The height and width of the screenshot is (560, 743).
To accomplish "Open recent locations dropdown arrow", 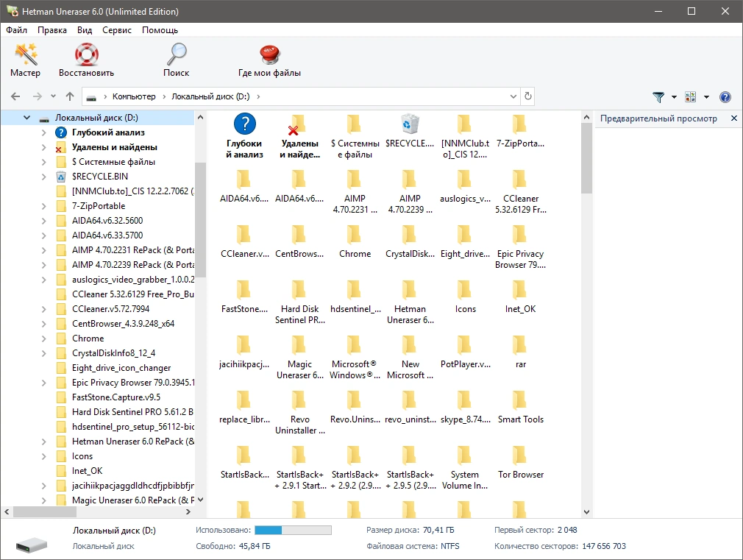I will coord(53,96).
